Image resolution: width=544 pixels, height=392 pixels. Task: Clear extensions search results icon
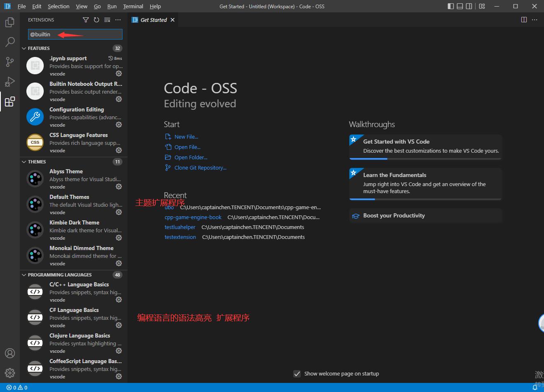[107, 20]
